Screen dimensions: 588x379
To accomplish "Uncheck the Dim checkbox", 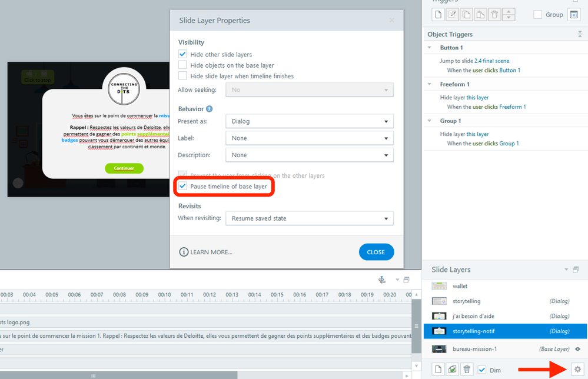I will [482, 370].
